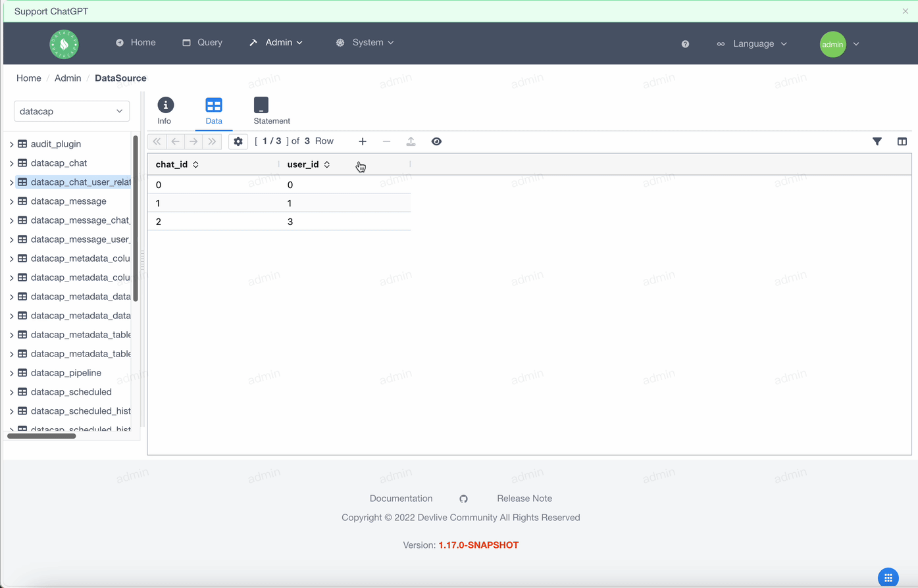Click the sidebar resize handle
The height and width of the screenshot is (588, 918).
[x=142, y=260]
